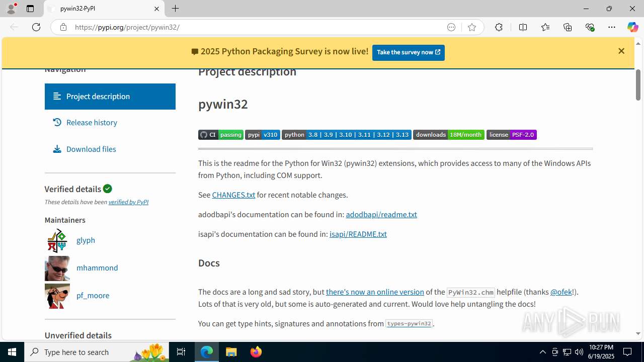Open the CHANGES.txt link
The height and width of the screenshot is (362, 644).
(x=233, y=195)
